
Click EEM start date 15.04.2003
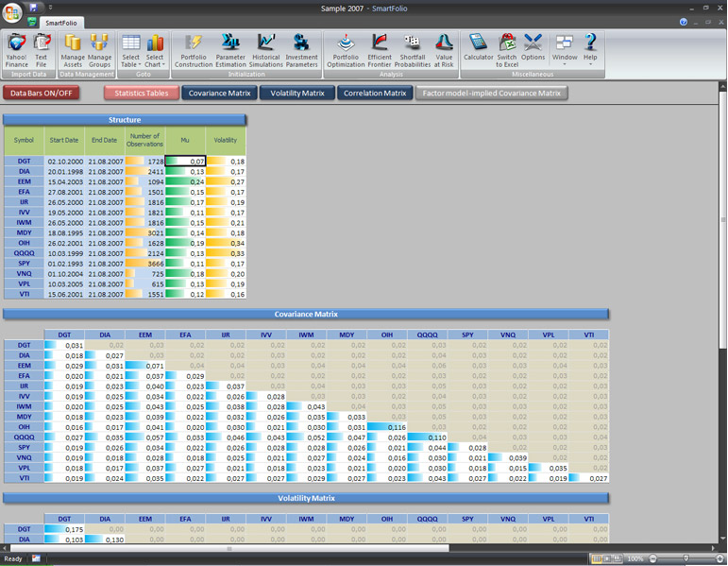click(x=65, y=181)
